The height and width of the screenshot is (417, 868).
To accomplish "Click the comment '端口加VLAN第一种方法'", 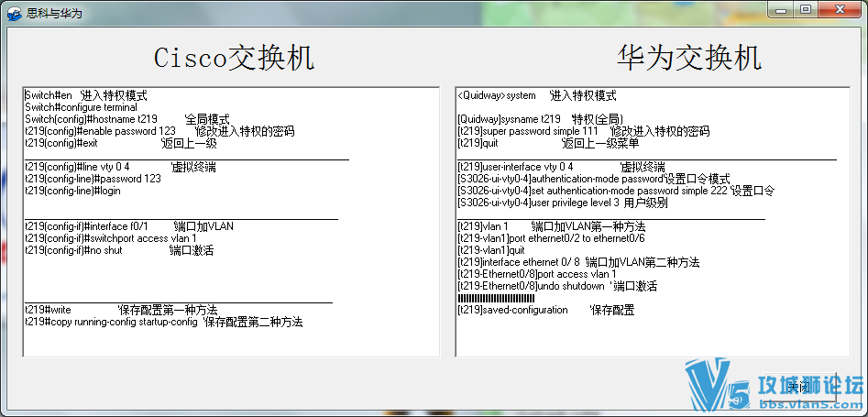I will pos(588,226).
